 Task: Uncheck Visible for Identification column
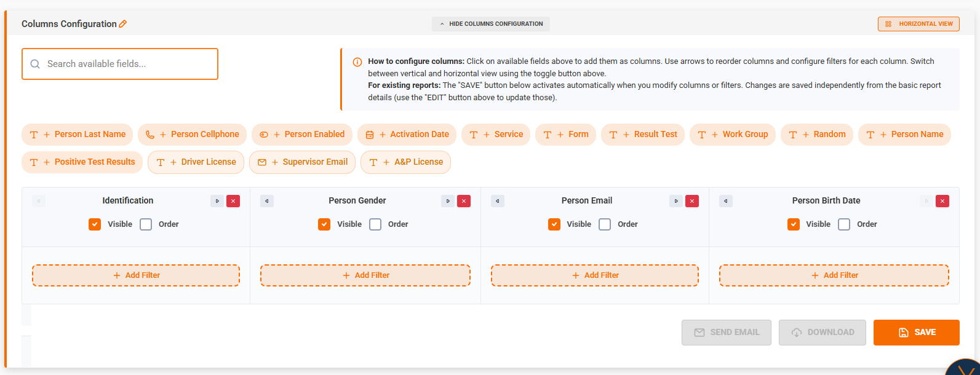(x=95, y=224)
